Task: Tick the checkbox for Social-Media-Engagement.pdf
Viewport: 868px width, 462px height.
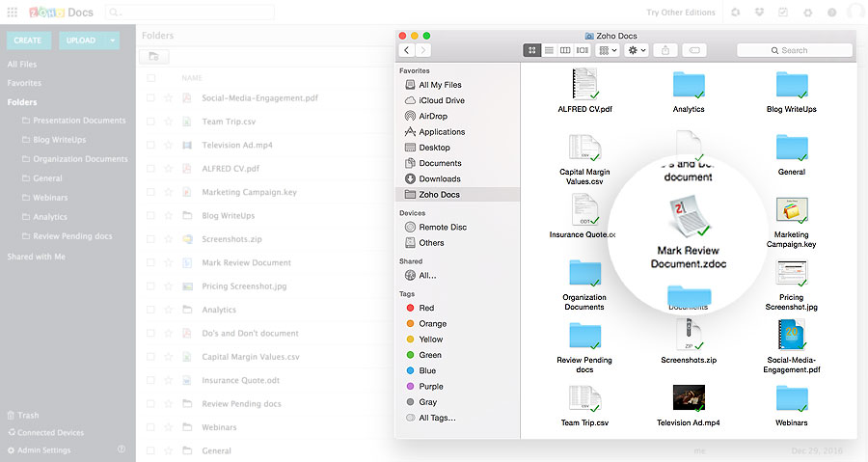Action: click(x=150, y=98)
